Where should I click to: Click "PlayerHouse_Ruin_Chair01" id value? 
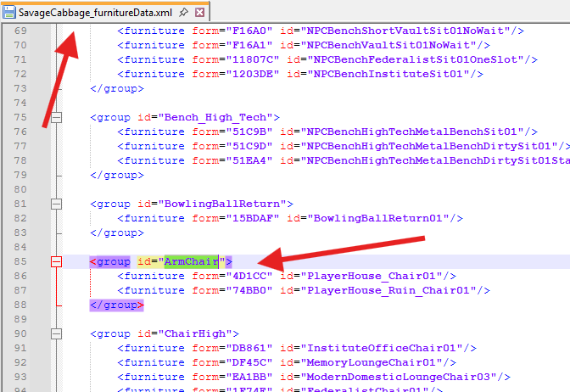coord(388,290)
